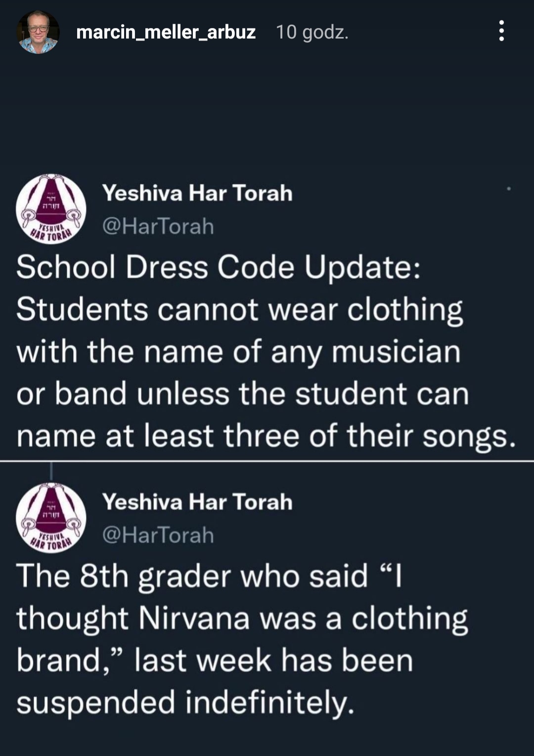Open marcin_meller_arbuz profile picture
The image size is (534, 756).
tap(38, 32)
